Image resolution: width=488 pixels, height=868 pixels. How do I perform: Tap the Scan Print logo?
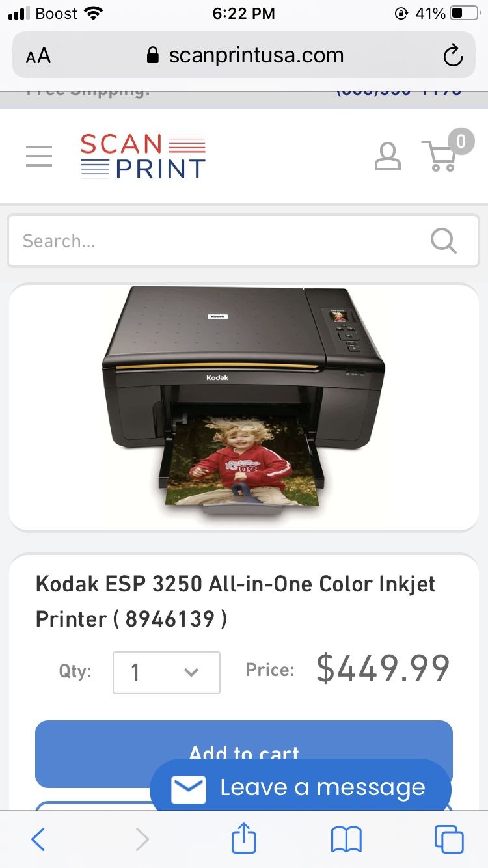[143, 156]
